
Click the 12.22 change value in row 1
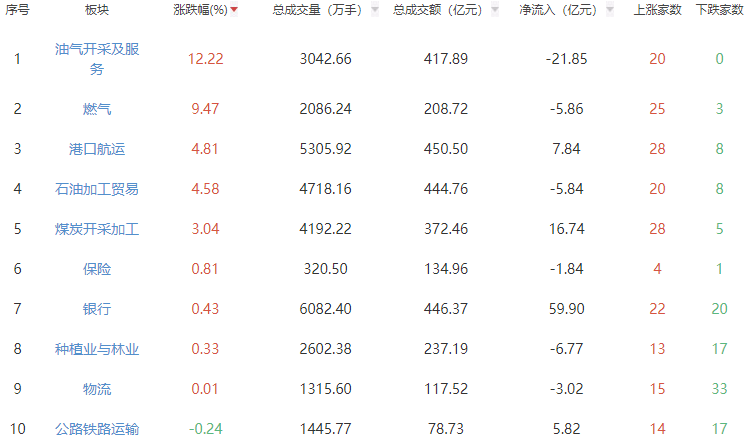(205, 59)
